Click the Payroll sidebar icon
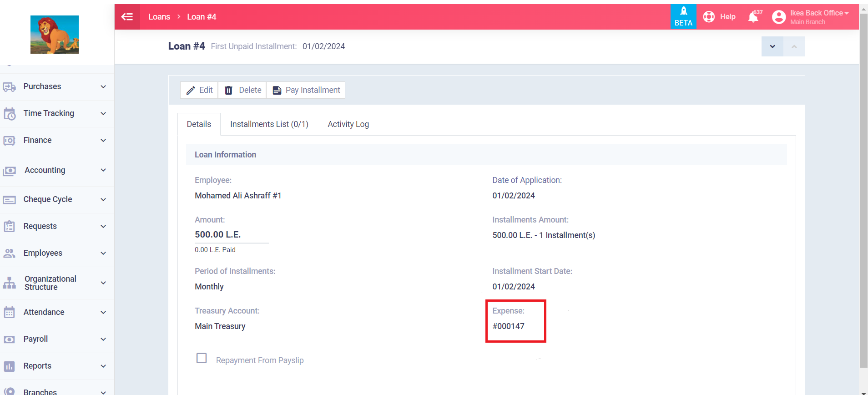 point(9,339)
